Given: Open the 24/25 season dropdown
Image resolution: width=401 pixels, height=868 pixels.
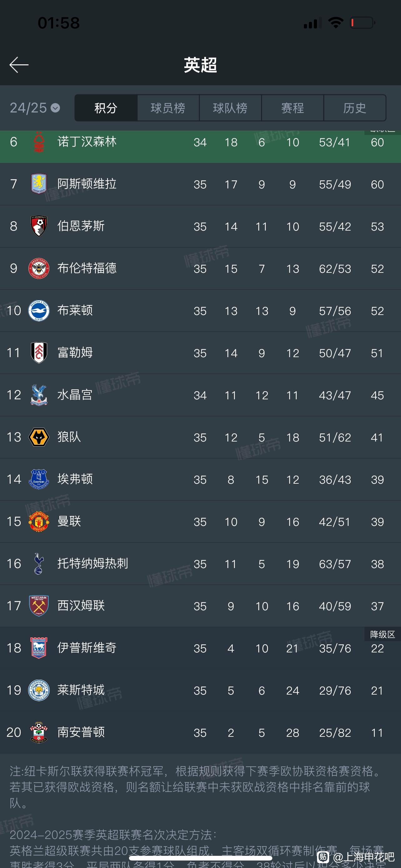Looking at the screenshot, I should [35, 108].
